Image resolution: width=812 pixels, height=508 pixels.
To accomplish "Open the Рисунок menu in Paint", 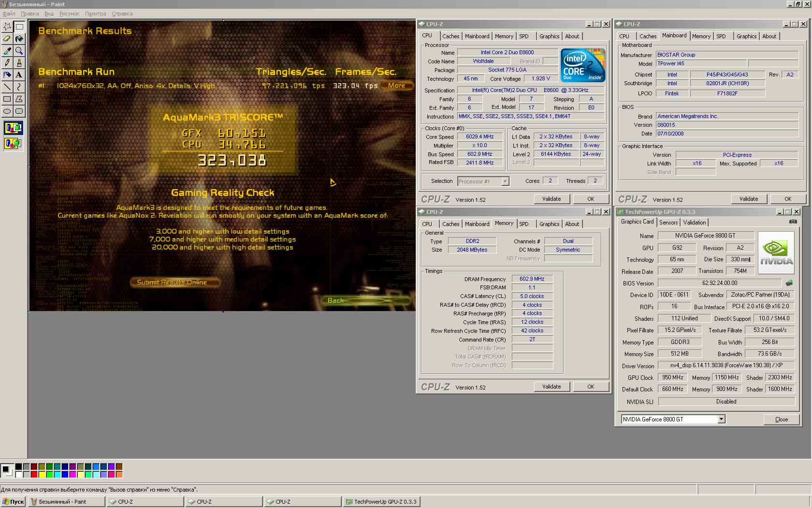I will point(69,14).
